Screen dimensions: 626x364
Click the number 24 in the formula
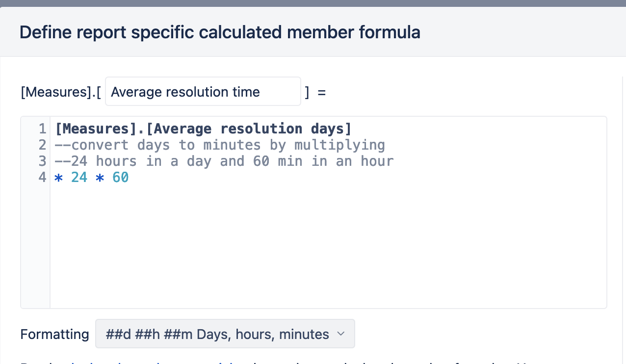coord(79,178)
